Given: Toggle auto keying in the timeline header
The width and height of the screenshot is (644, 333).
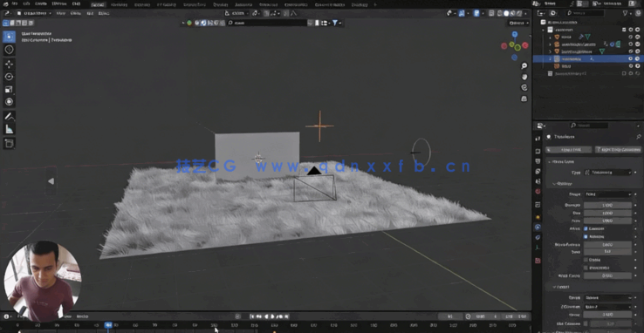Looking at the screenshot, I should tap(238, 316).
